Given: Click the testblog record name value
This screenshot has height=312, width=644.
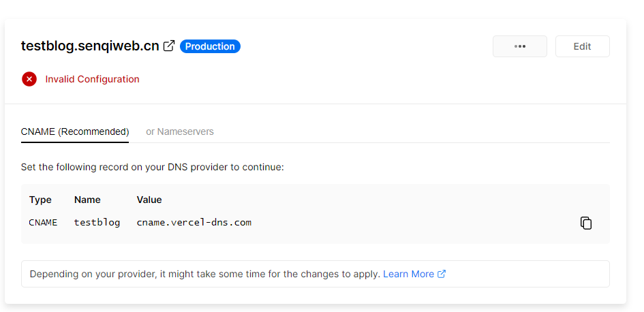Looking at the screenshot, I should tap(97, 222).
